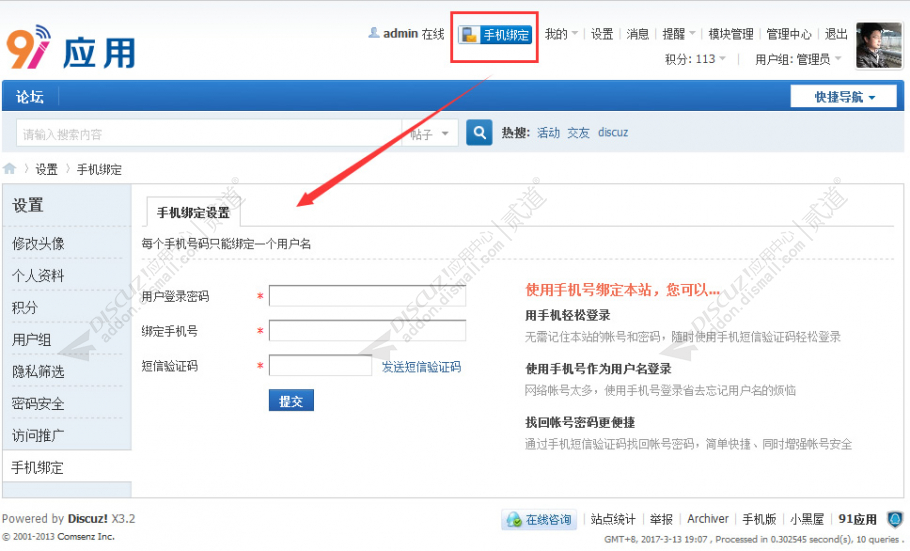This screenshot has width=910, height=551.
Task: Open the 手机绑定 header button
Action: pos(495,35)
